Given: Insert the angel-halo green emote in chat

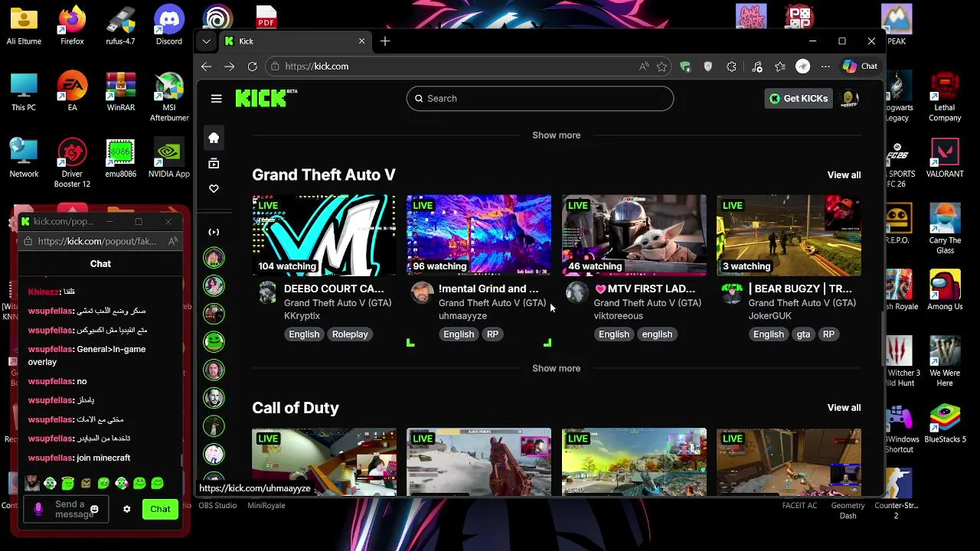Looking at the screenshot, I should point(67,483).
